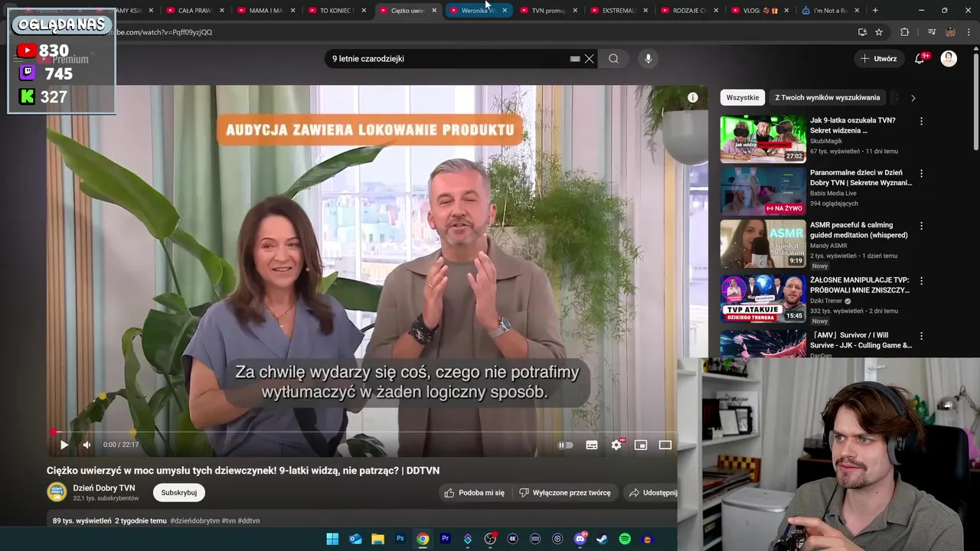Open Discord from the taskbar
Viewport: 980px width, 551px height.
(580, 539)
